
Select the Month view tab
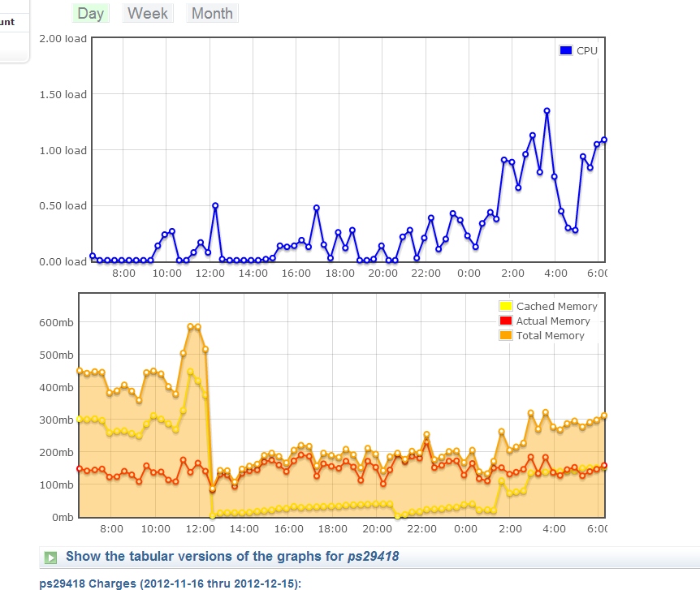click(212, 13)
